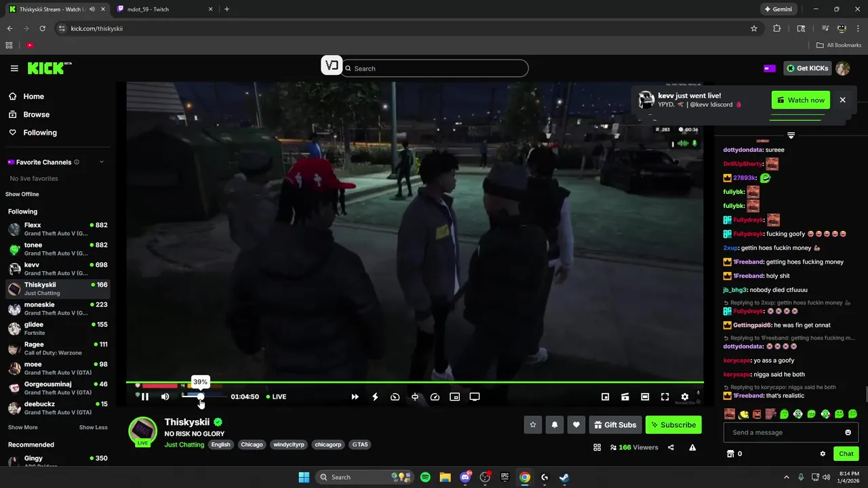Switch to the mdot_59 - Twitch tab
The width and height of the screenshot is (868, 488).
164,9
